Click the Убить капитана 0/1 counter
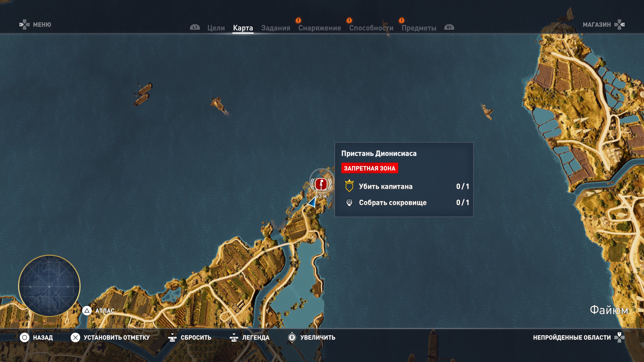This screenshot has width=644, height=362. 462,186
